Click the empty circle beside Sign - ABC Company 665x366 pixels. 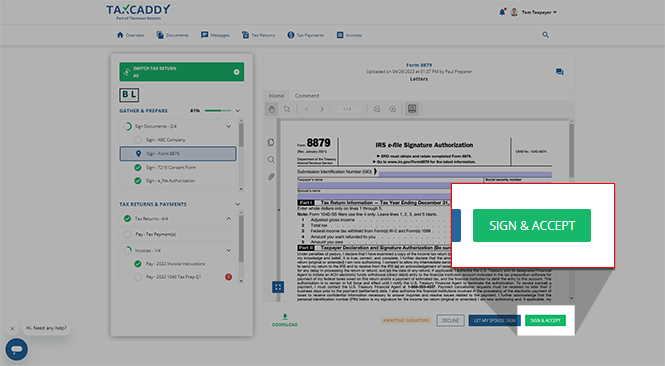click(137, 140)
